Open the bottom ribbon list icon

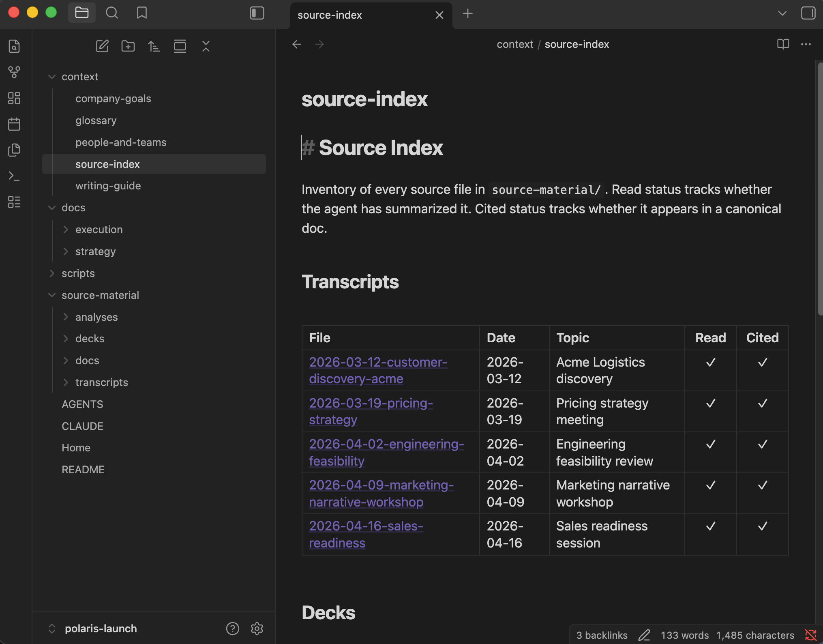tap(14, 202)
